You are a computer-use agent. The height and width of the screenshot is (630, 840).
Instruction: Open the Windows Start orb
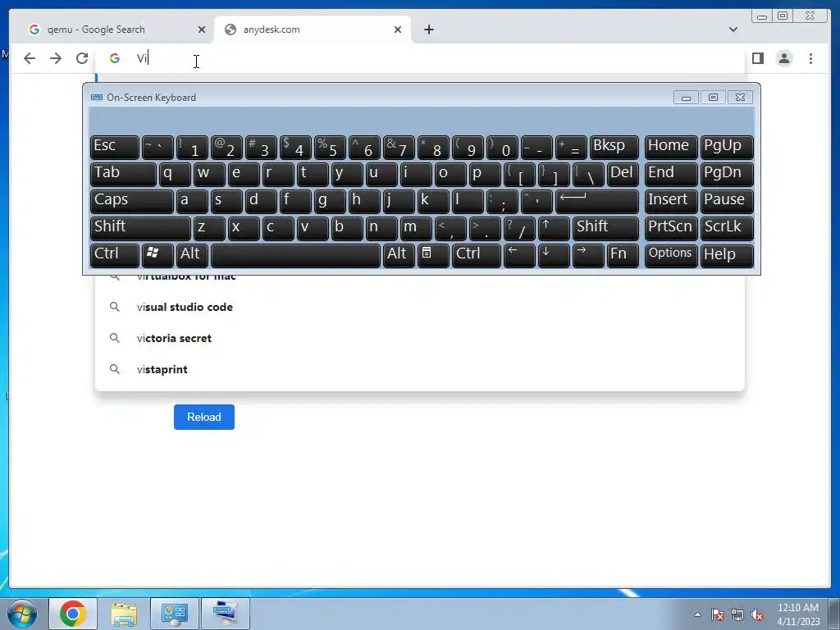click(x=21, y=614)
